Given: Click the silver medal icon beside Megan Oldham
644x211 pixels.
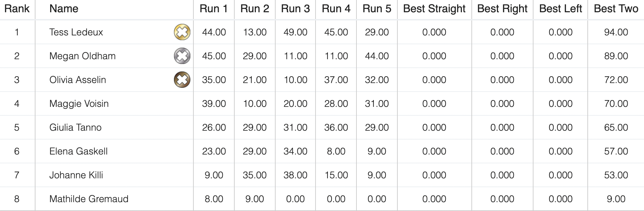Looking at the screenshot, I should click(182, 56).
